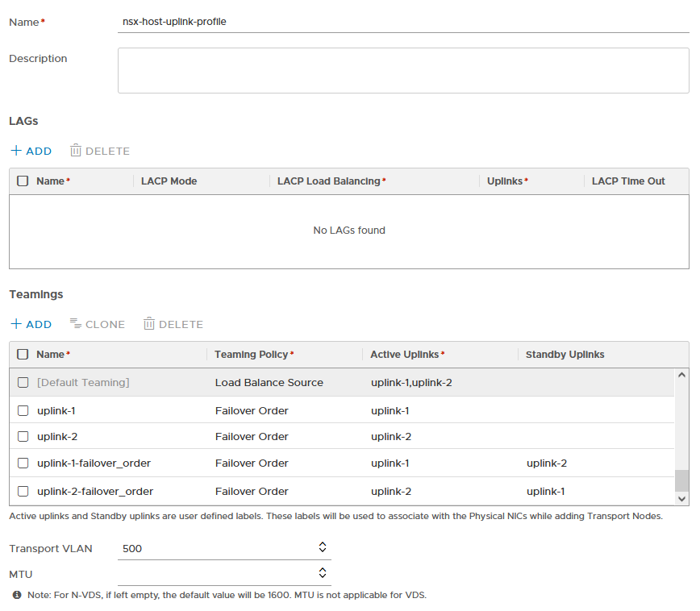Click the trash icon for DELETE in LAGs
700x611 pixels.
[x=76, y=151]
